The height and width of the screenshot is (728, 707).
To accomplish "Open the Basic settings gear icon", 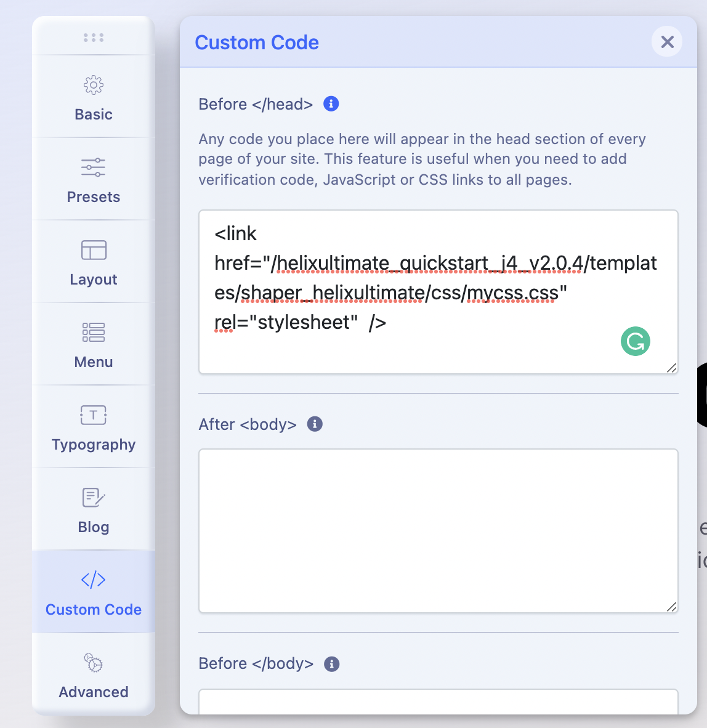I will pos(94,85).
